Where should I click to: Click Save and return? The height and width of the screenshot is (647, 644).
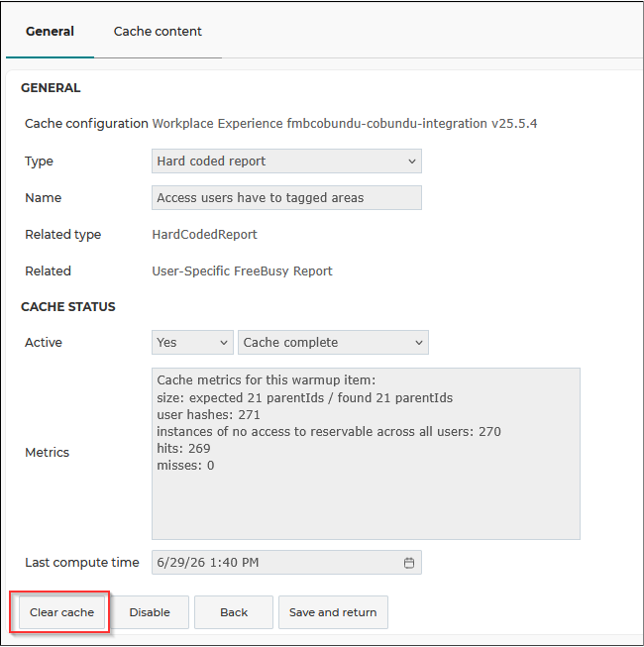point(333,612)
